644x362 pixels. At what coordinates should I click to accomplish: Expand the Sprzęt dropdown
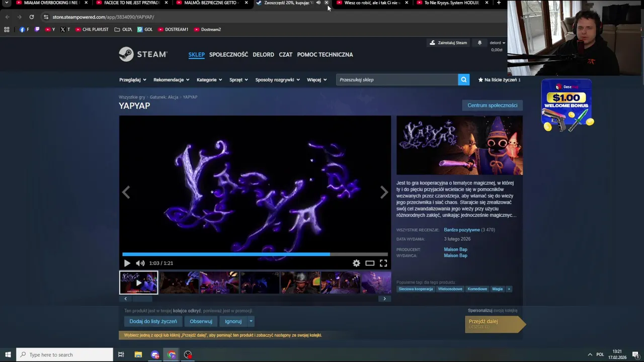click(238, 79)
